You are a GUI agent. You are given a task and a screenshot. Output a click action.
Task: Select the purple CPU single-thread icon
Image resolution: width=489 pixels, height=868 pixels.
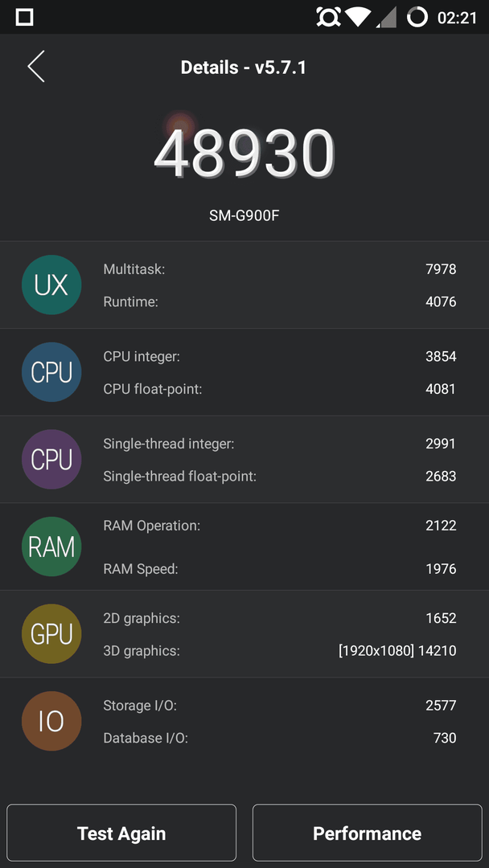pos(51,460)
